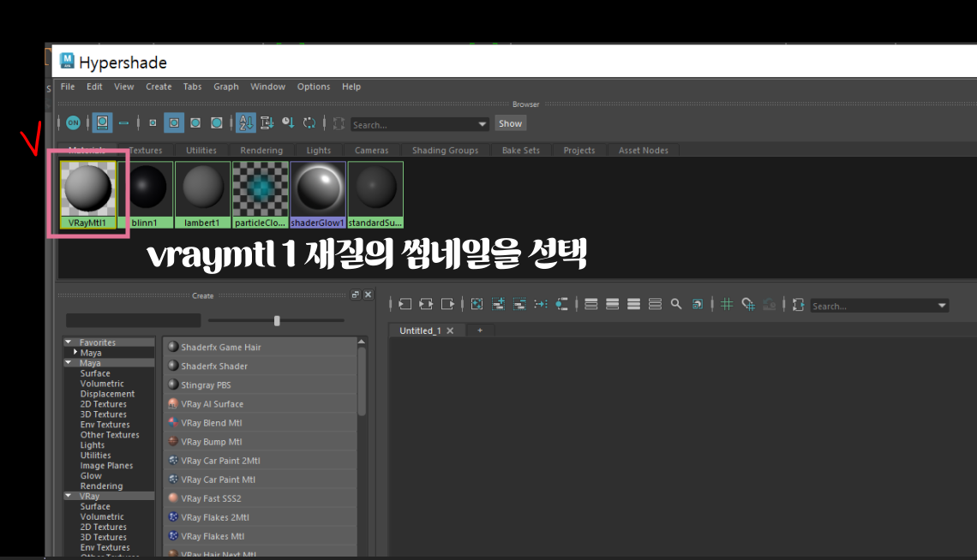Select Image Planes in the Create tree

click(x=106, y=466)
